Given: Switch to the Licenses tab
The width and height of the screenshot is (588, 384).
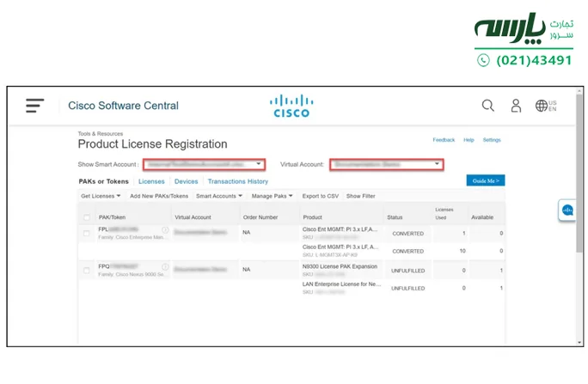Looking at the screenshot, I should (151, 181).
